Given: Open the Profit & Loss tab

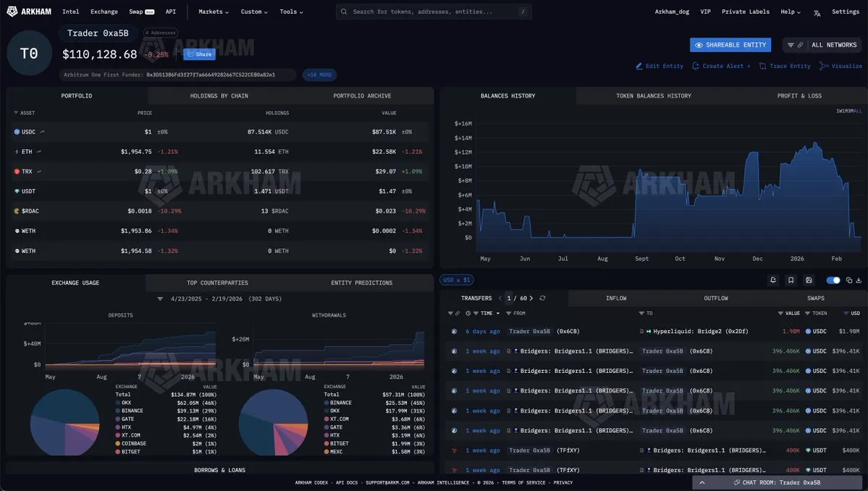Looking at the screenshot, I should [x=799, y=96].
